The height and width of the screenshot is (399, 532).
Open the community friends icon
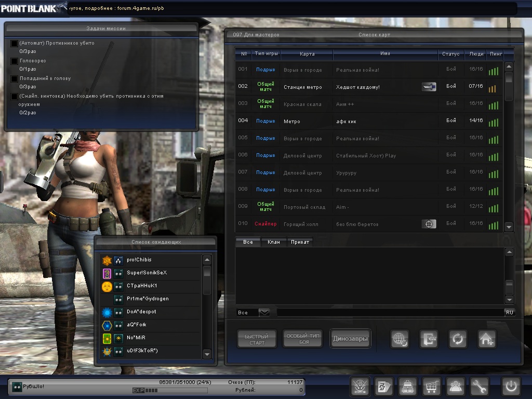(x=455, y=387)
